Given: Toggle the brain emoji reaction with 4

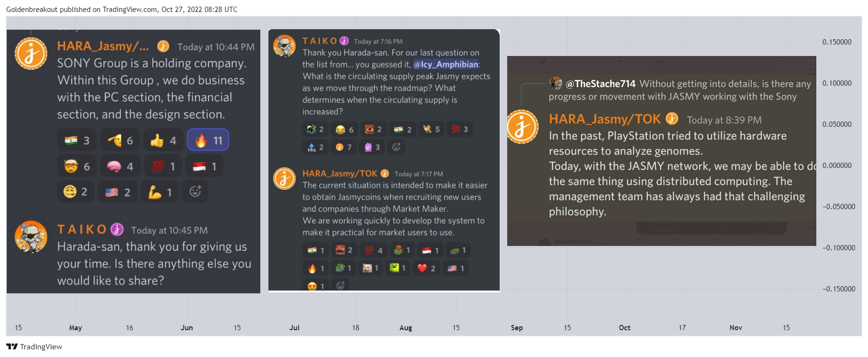Looking at the screenshot, I should (x=120, y=166).
